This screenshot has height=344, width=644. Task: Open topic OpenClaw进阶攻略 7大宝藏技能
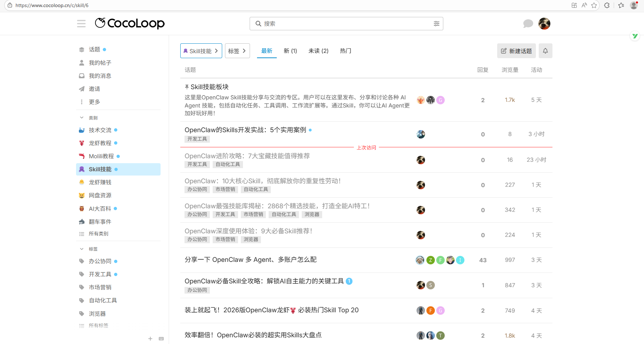[247, 156]
